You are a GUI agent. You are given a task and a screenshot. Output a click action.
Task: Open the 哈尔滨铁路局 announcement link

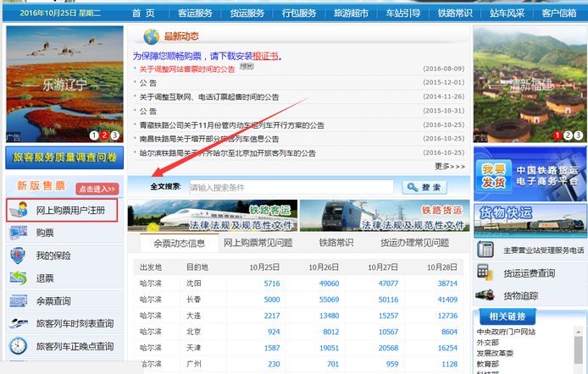click(228, 153)
